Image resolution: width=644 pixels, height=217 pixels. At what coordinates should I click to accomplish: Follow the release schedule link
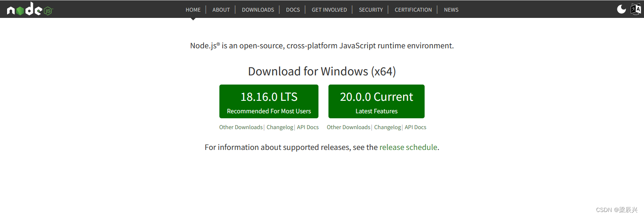[x=408, y=147]
